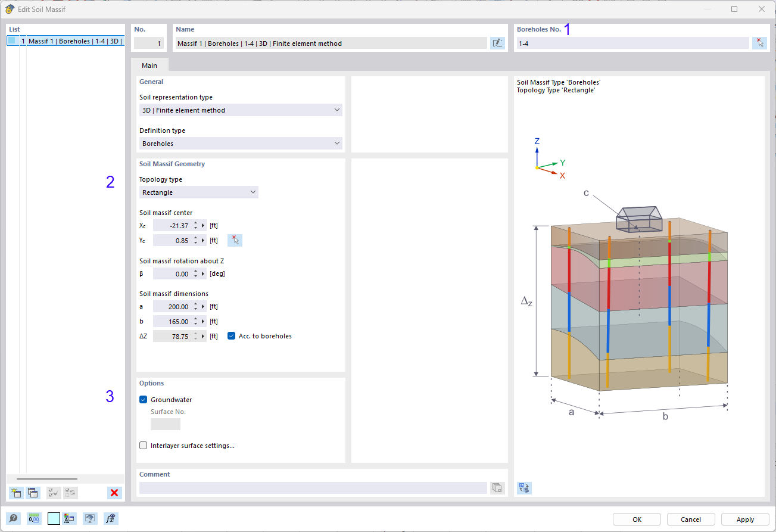Open the Definition type dropdown showing Boreholes
This screenshot has width=776, height=532.
(x=241, y=144)
